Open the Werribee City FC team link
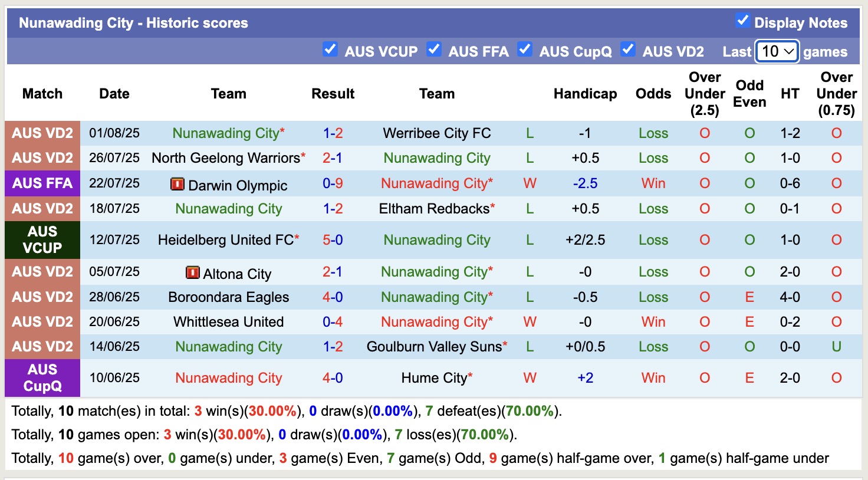Viewport: 868px width, 480px height. pyautogui.click(x=436, y=133)
